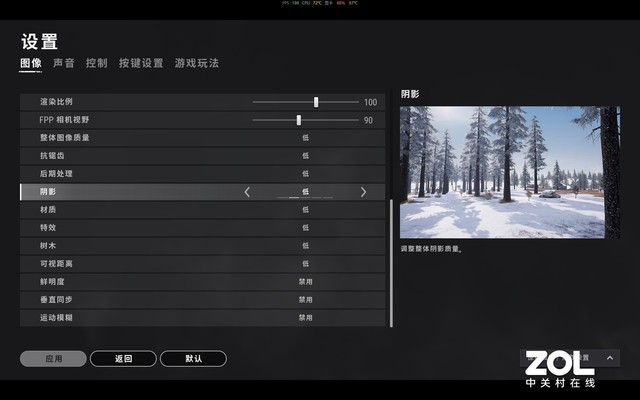This screenshot has height=400, width=640.
Task: Open the 按键设置 tab
Action: [141, 63]
